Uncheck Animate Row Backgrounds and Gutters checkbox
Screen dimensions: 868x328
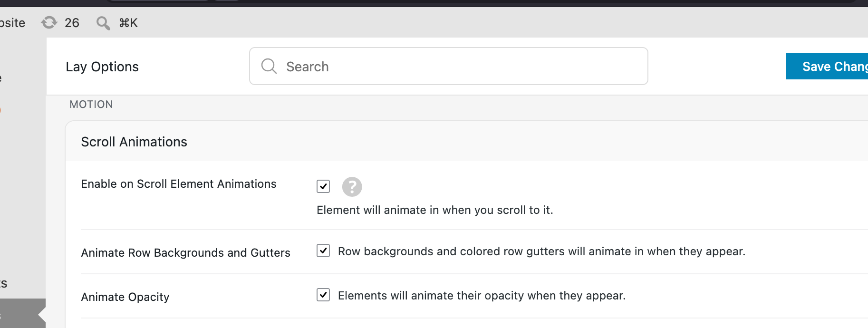(x=323, y=251)
